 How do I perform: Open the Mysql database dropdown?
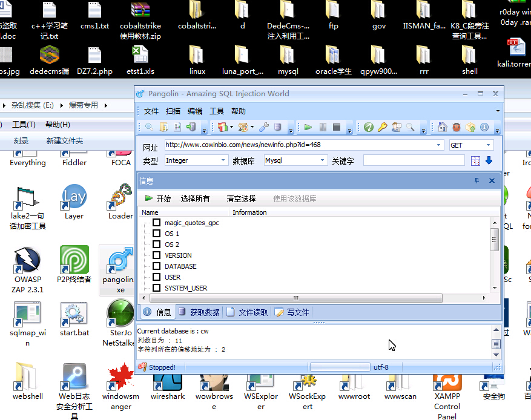pyautogui.click(x=322, y=160)
